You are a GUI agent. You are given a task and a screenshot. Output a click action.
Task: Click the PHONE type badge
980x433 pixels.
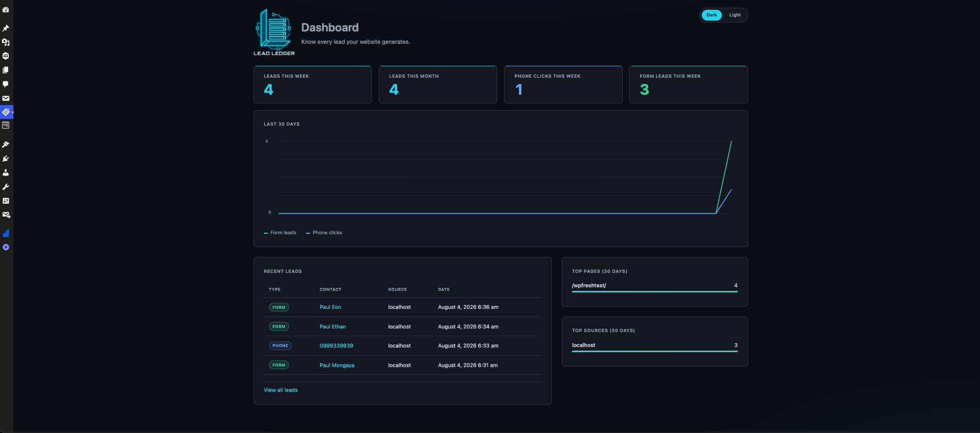pos(280,346)
